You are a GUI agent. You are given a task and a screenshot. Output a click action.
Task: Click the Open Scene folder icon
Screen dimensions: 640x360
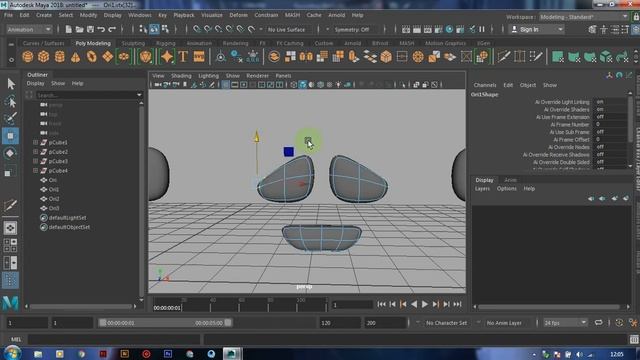(x=80, y=29)
